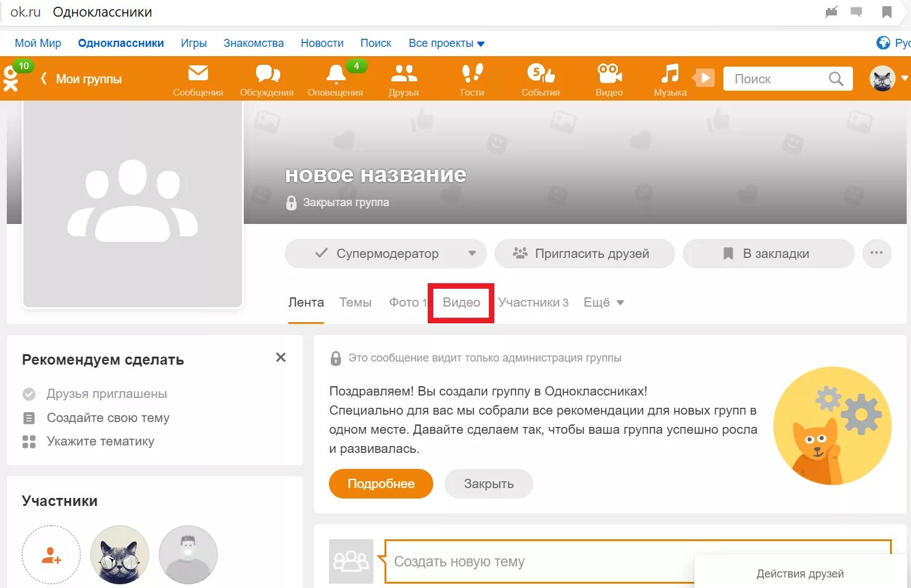
Task: Click Укажите тематику recommendation
Action: coord(101,441)
